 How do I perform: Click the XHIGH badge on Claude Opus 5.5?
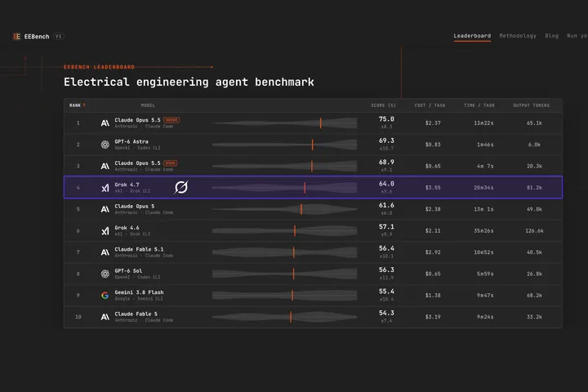pos(171,120)
